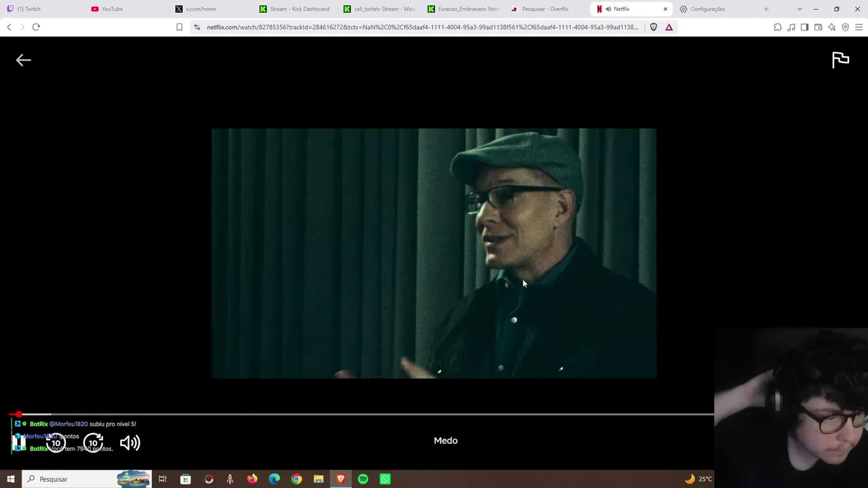View site information for netflix.com
868x488 pixels.
click(197, 27)
